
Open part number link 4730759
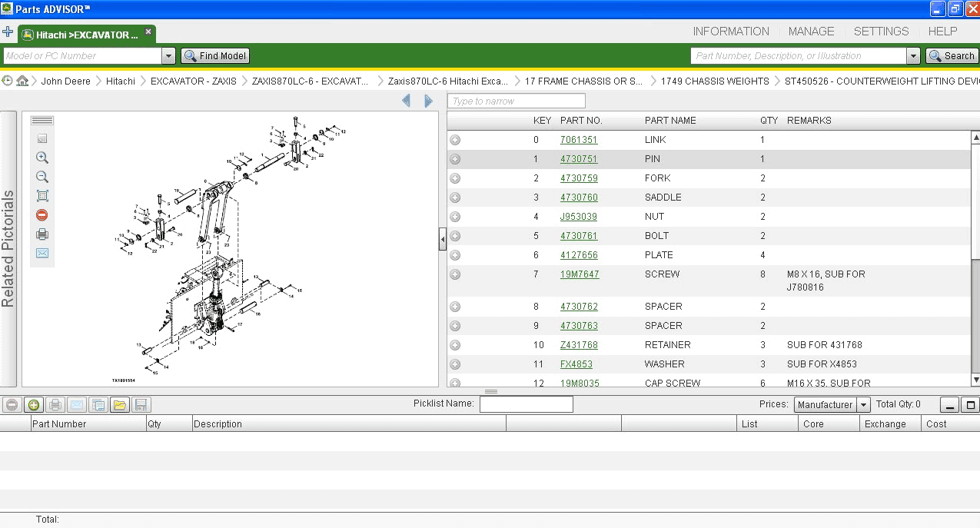point(579,178)
